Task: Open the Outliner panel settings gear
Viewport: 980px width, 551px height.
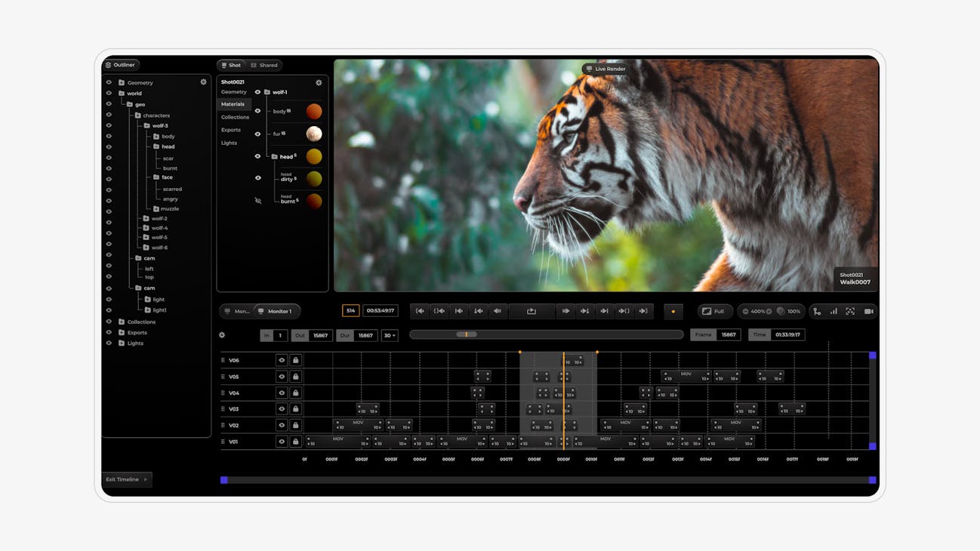Action: click(x=203, y=82)
